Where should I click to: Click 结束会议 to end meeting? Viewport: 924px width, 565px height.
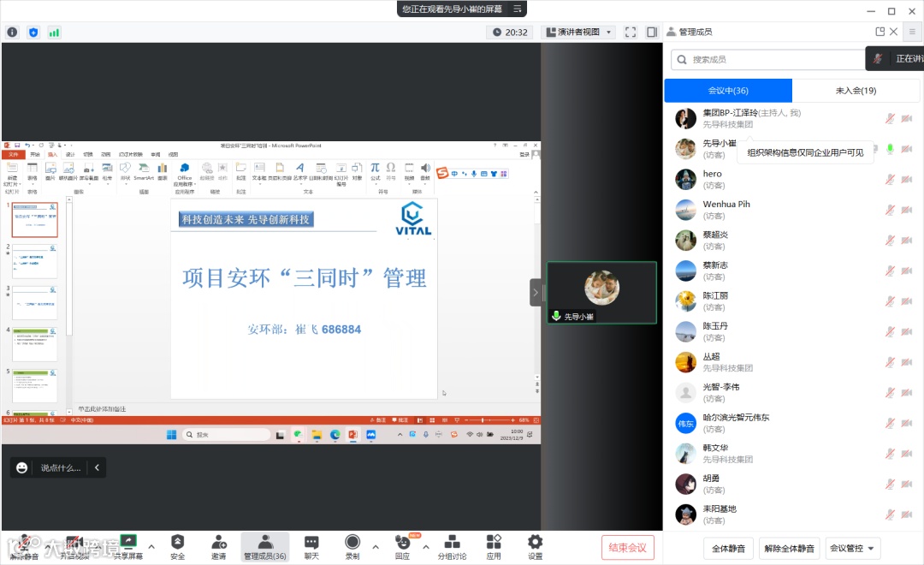[x=628, y=548]
